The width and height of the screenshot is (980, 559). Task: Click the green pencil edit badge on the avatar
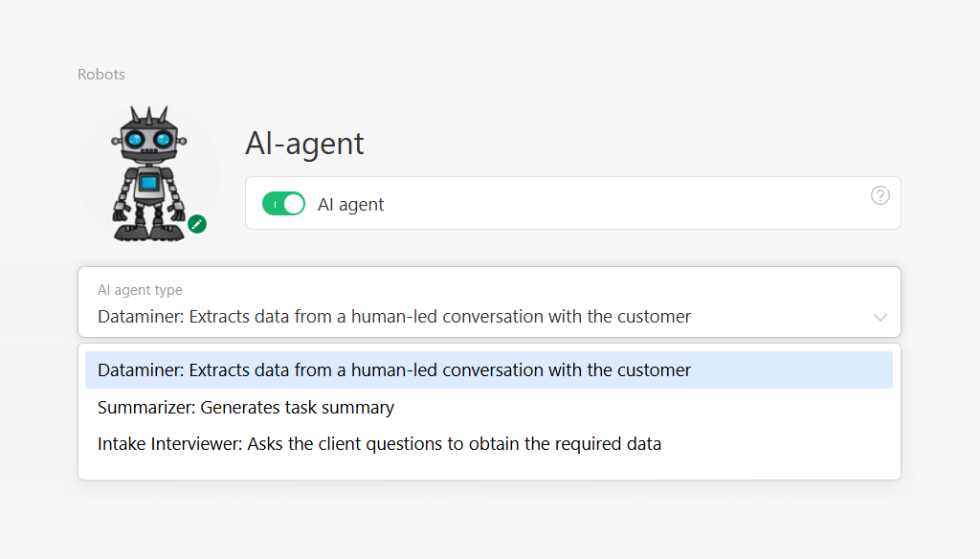tap(198, 224)
